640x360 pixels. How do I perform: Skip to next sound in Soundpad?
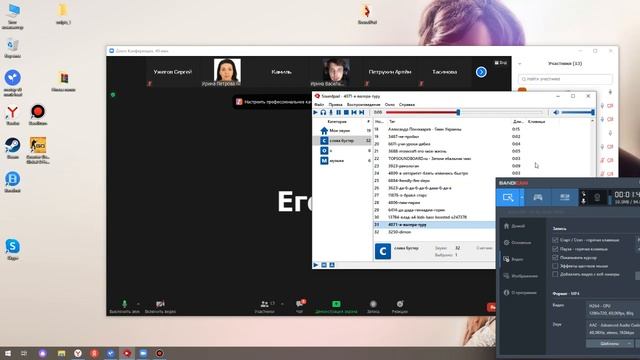click(362, 112)
